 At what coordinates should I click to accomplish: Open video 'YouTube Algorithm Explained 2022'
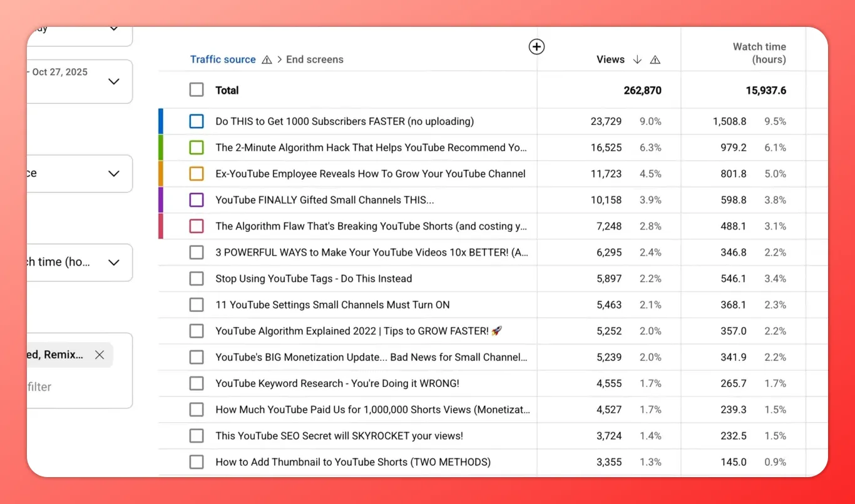tap(359, 331)
